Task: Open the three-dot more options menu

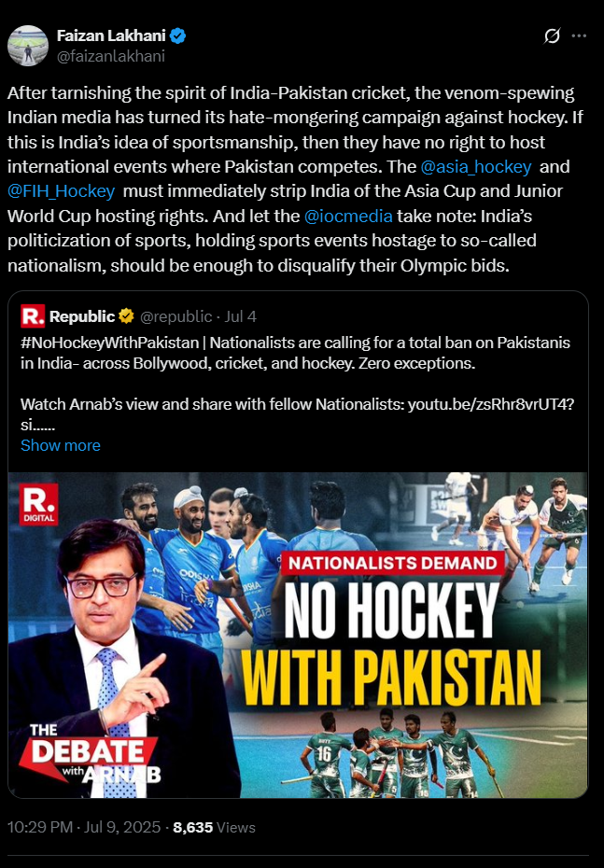Action: tap(579, 36)
